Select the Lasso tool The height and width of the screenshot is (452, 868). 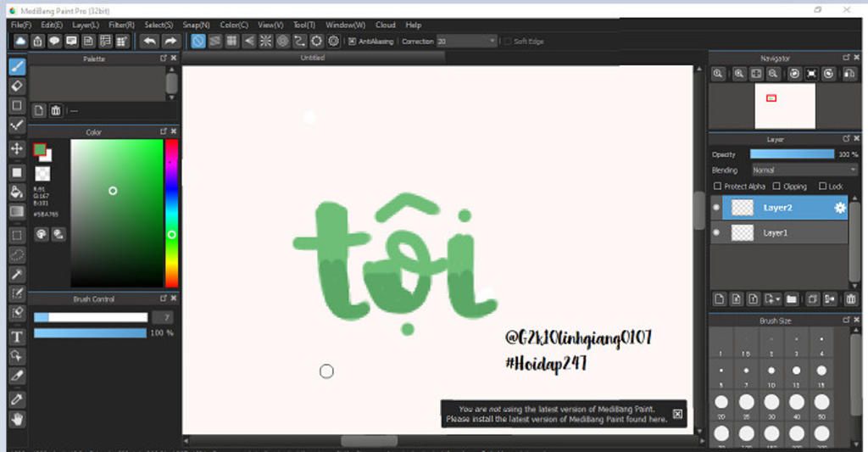coord(17,254)
